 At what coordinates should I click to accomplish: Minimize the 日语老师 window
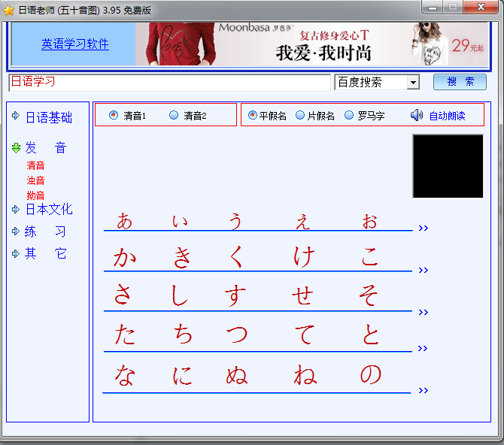point(433,7)
